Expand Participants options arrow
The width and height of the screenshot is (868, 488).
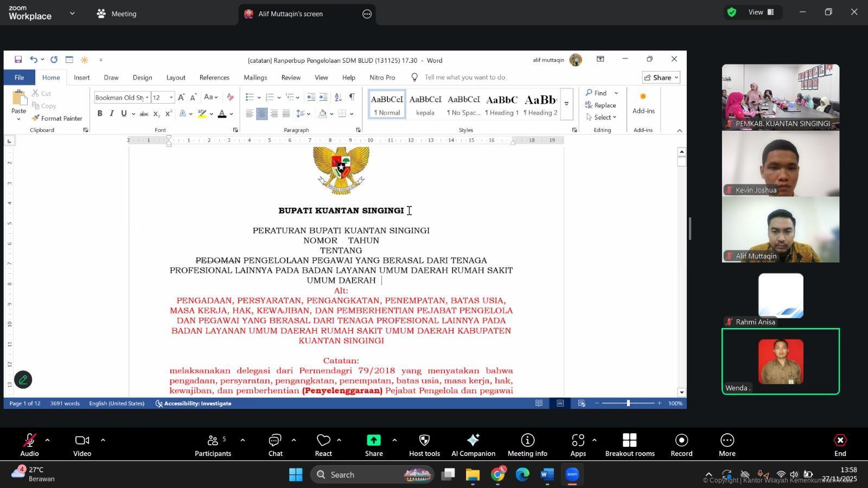click(242, 440)
